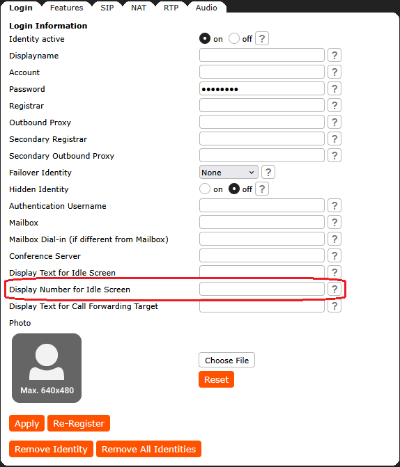The image size is (400, 467).
Task: Open the NAT tab
Action: coord(138,8)
